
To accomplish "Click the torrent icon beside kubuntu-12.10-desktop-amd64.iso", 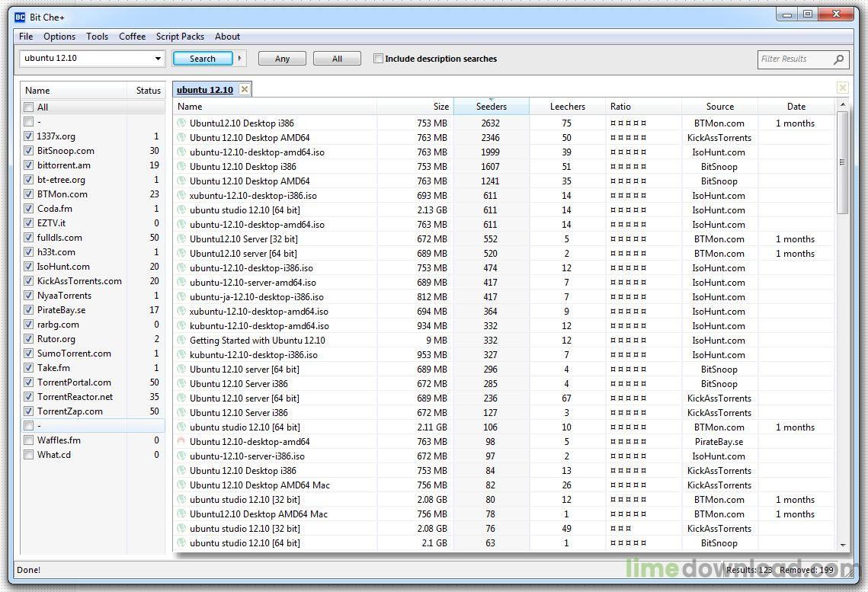I will click(x=181, y=326).
